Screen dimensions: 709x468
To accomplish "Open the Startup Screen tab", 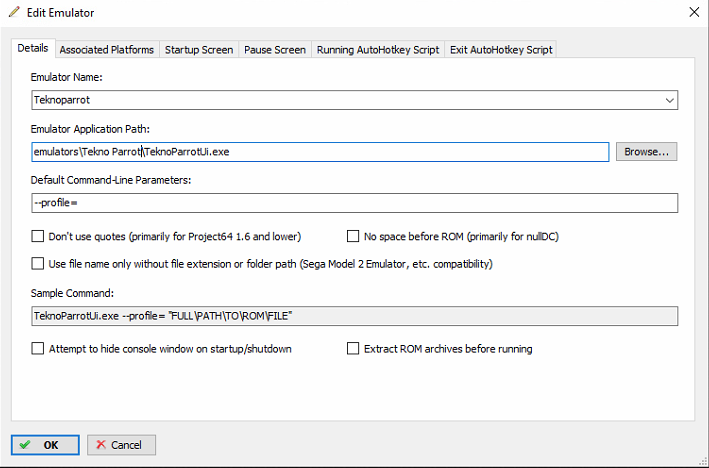I will click(x=199, y=50).
